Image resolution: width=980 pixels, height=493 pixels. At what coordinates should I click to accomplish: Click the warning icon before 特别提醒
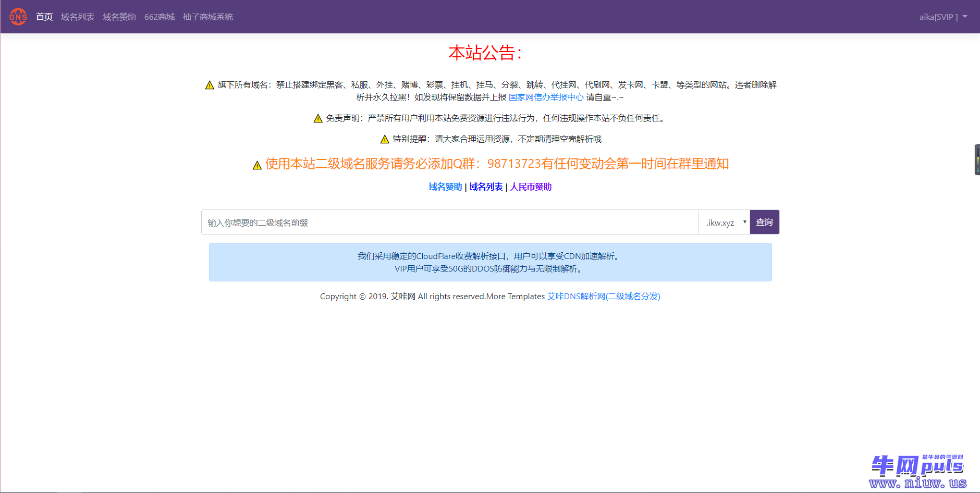pos(385,139)
